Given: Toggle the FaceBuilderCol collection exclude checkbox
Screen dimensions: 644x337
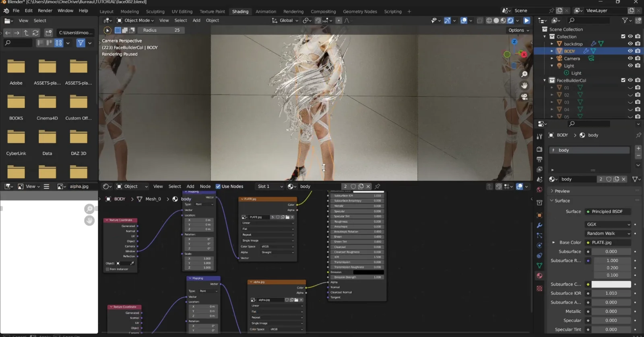Looking at the screenshot, I should click(623, 80).
